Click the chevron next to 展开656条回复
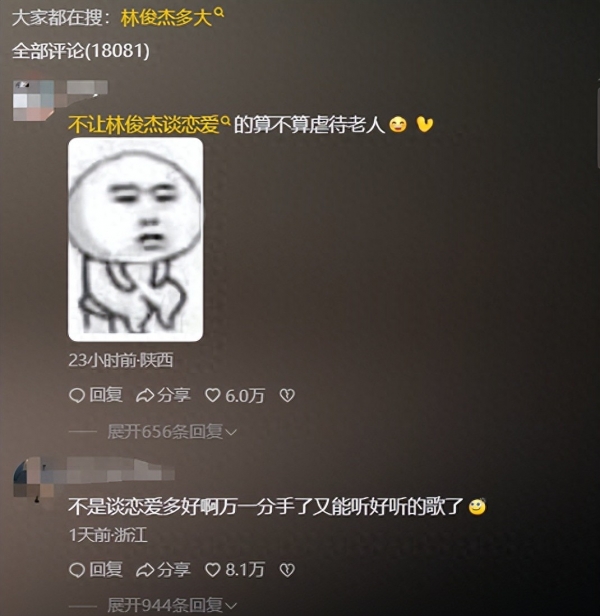The image size is (600, 616). tap(231, 433)
